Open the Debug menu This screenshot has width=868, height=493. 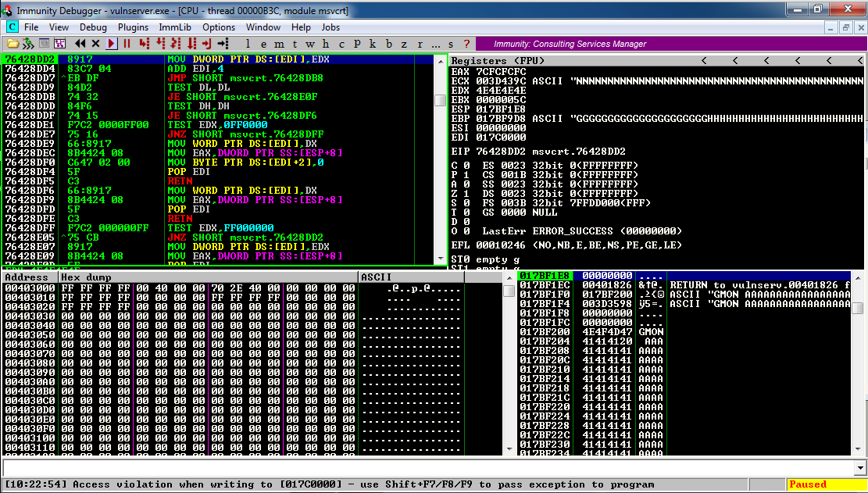point(93,27)
